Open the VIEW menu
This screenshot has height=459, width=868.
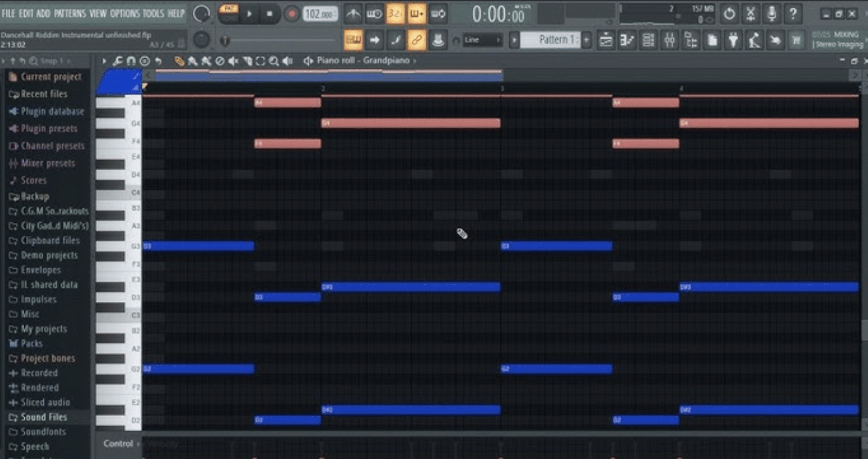[98, 13]
